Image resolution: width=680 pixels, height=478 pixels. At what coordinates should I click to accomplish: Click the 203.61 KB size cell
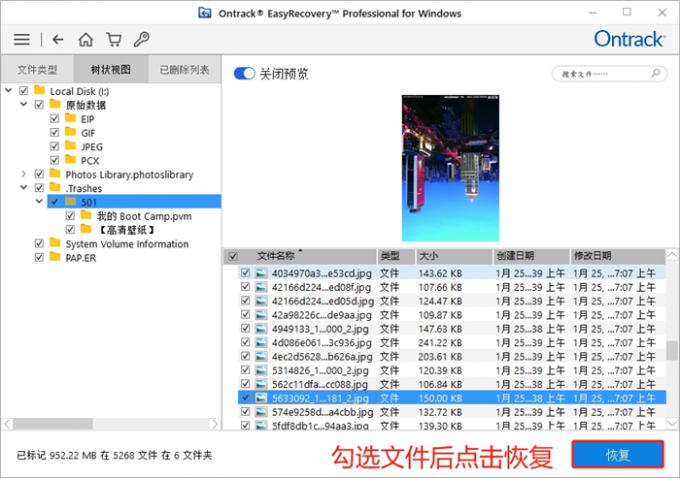click(x=440, y=357)
